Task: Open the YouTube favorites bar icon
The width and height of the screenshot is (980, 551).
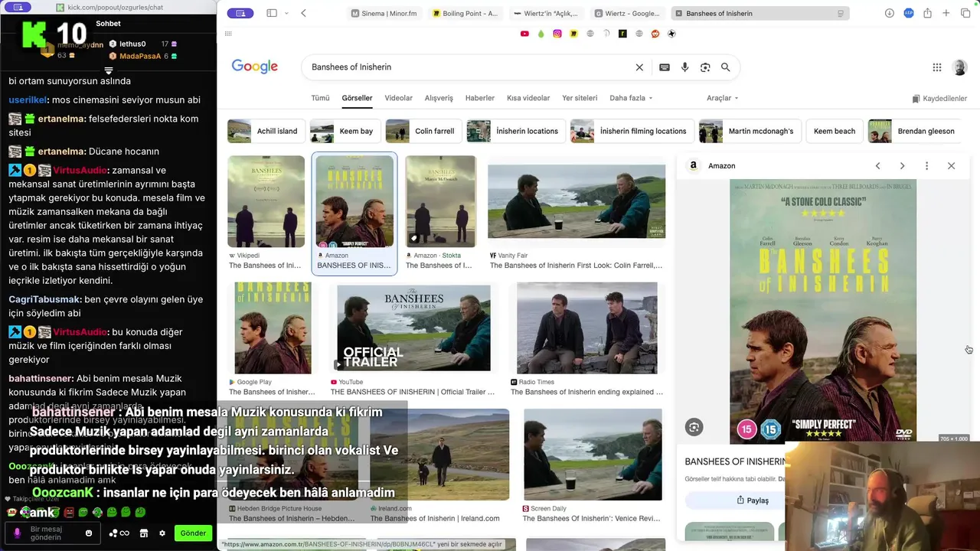Action: tap(524, 34)
